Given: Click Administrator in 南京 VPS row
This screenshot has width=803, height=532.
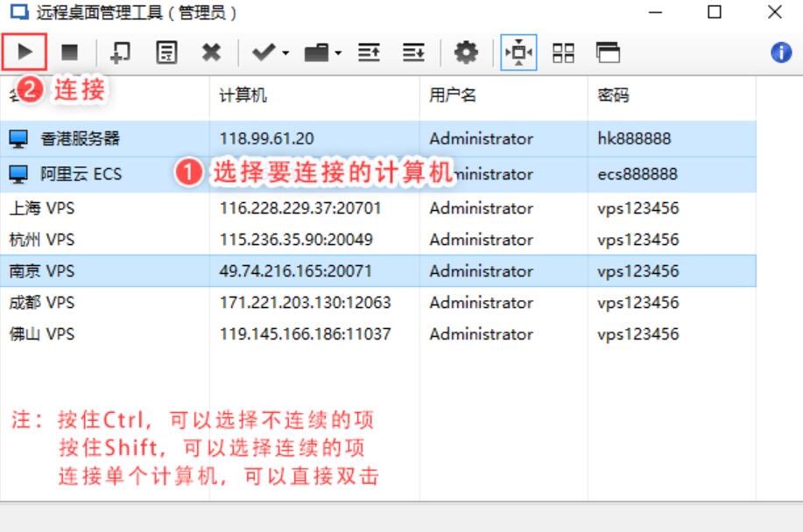Looking at the screenshot, I should 482,271.
